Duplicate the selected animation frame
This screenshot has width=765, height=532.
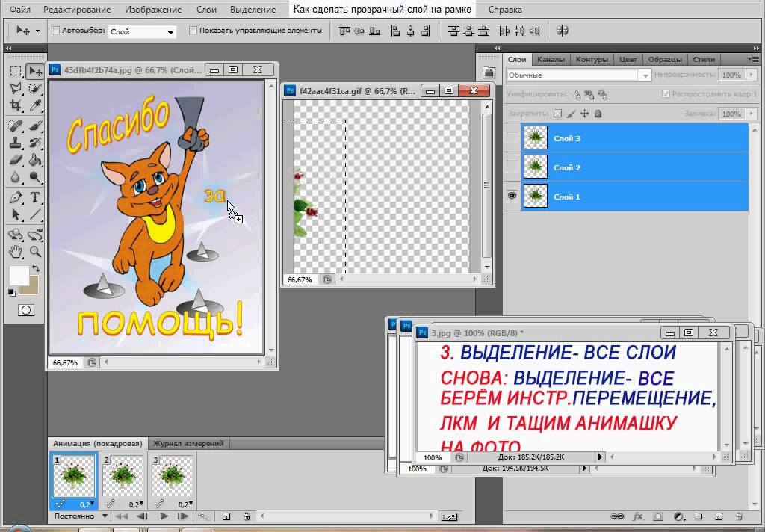(x=226, y=516)
